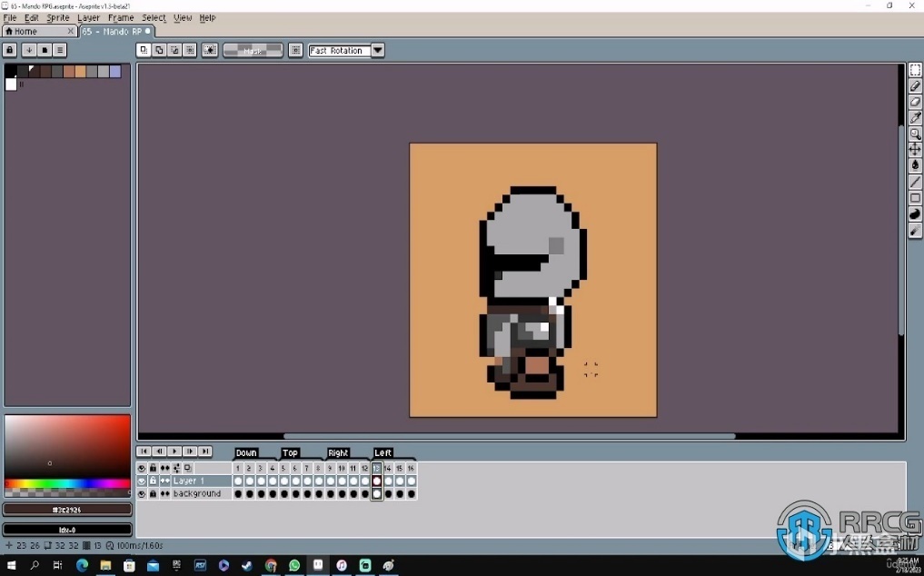Select the Down animation tag
Screen dimensions: 924x576
pos(246,452)
